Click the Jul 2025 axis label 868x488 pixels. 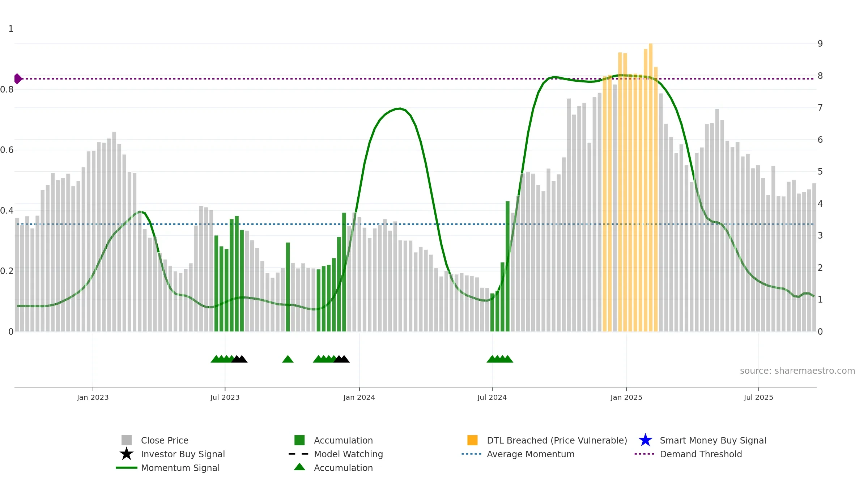tap(758, 397)
